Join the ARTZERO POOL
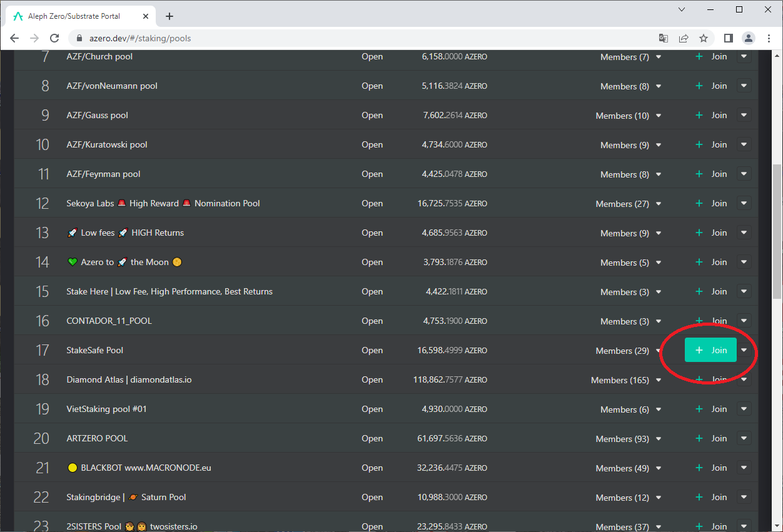783x532 pixels. (x=711, y=438)
